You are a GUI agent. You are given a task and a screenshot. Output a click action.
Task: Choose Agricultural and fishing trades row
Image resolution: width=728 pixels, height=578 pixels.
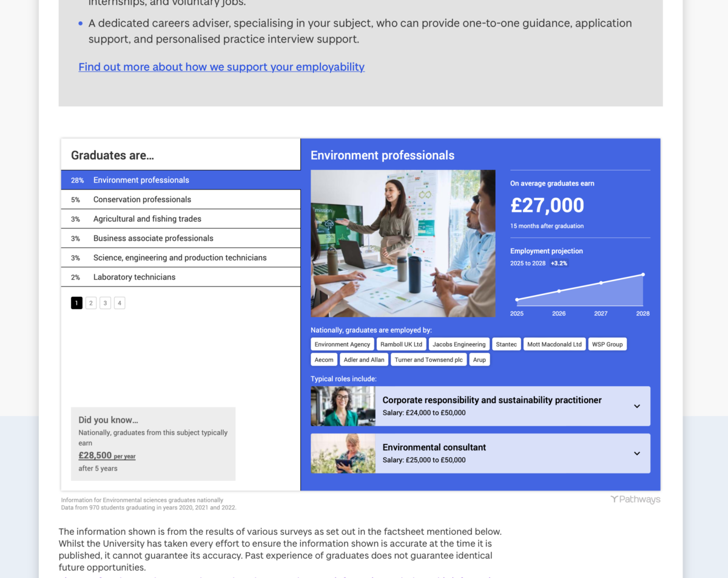click(181, 219)
